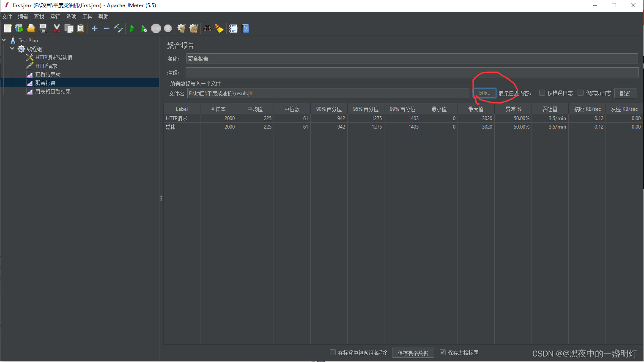Open the 帮助 menu
Image resolution: width=644 pixels, height=362 pixels.
[x=104, y=16]
